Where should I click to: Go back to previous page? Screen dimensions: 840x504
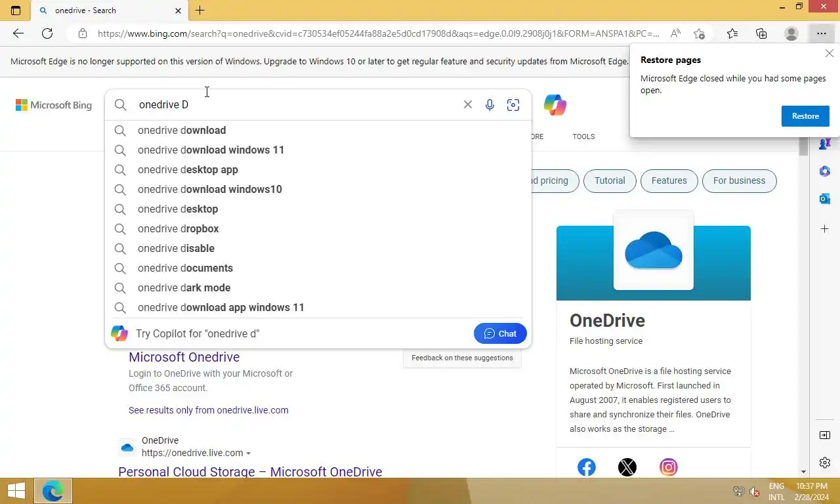coord(18,33)
